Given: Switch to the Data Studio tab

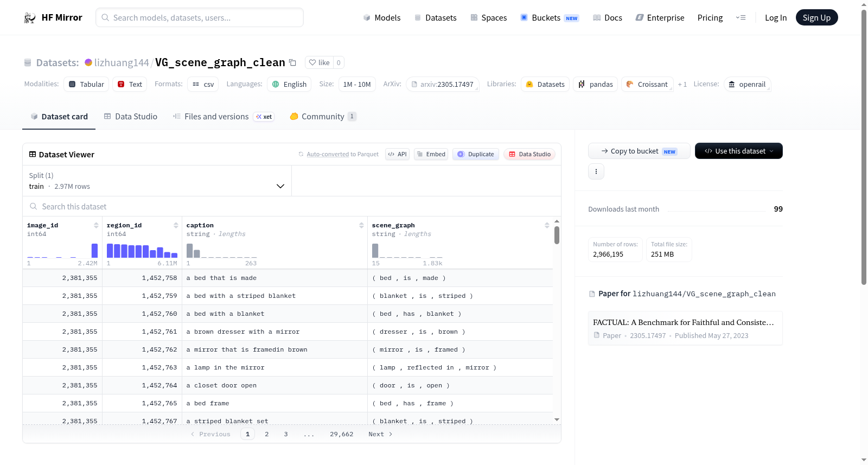Looking at the screenshot, I should 131,117.
